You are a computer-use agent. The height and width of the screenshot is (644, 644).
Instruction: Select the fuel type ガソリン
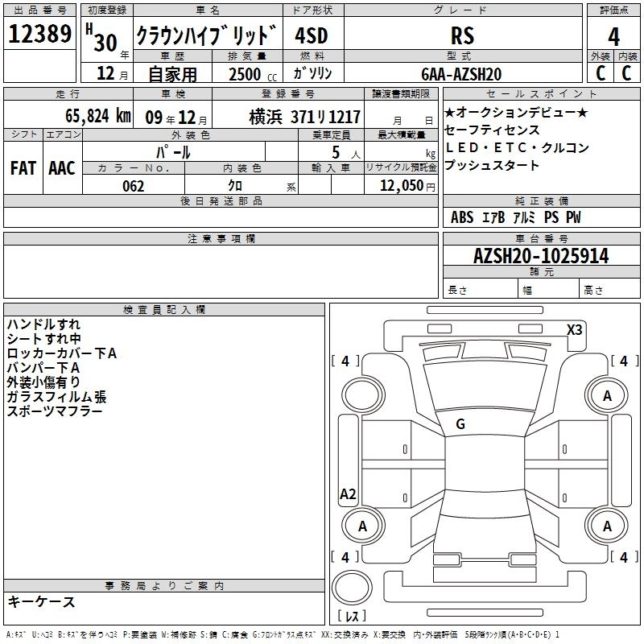coord(312,73)
